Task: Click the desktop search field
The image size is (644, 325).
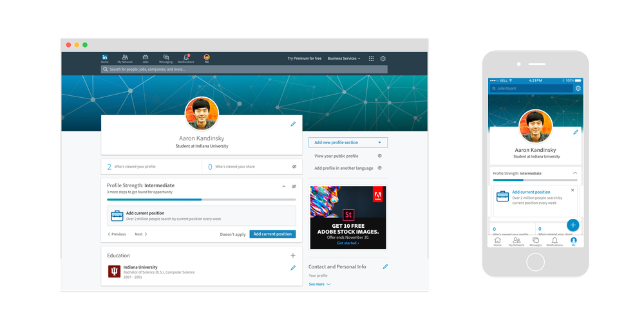Action: tap(244, 70)
